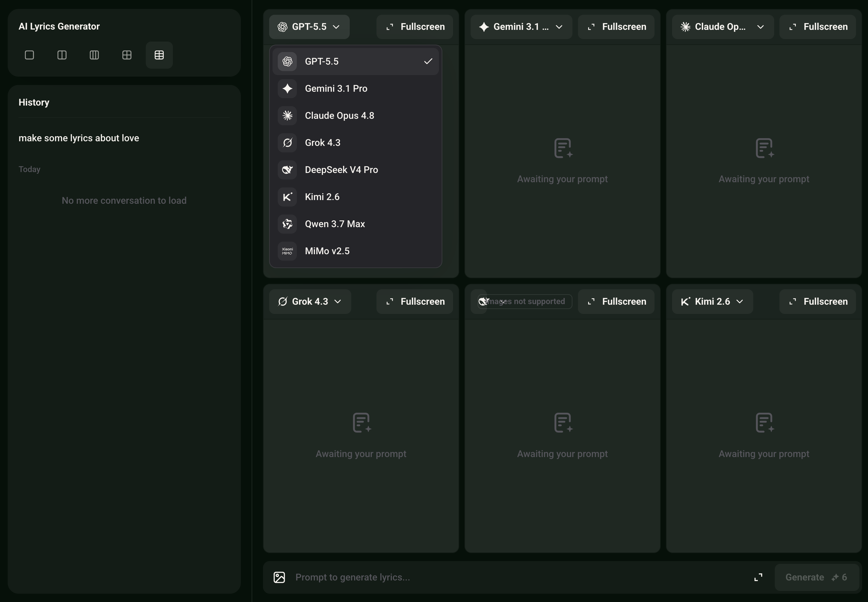Select the six-panel grid layout icon
This screenshot has height=602, width=868.
click(x=159, y=55)
